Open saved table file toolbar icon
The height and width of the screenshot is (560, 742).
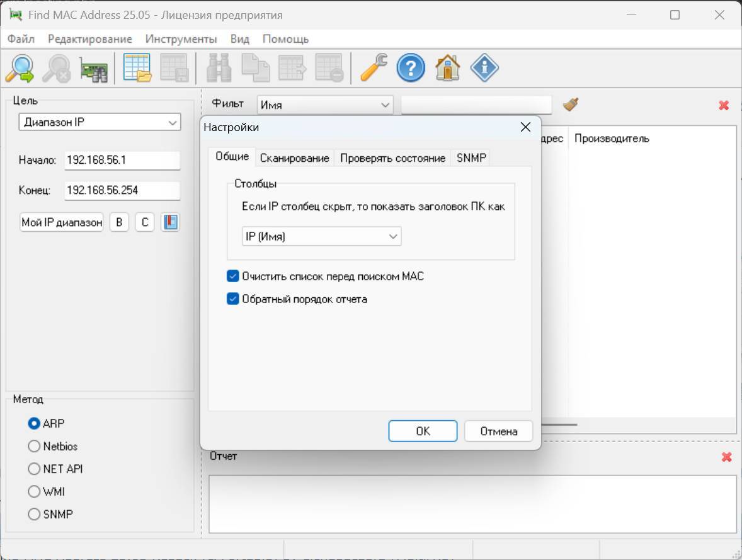coord(137,68)
